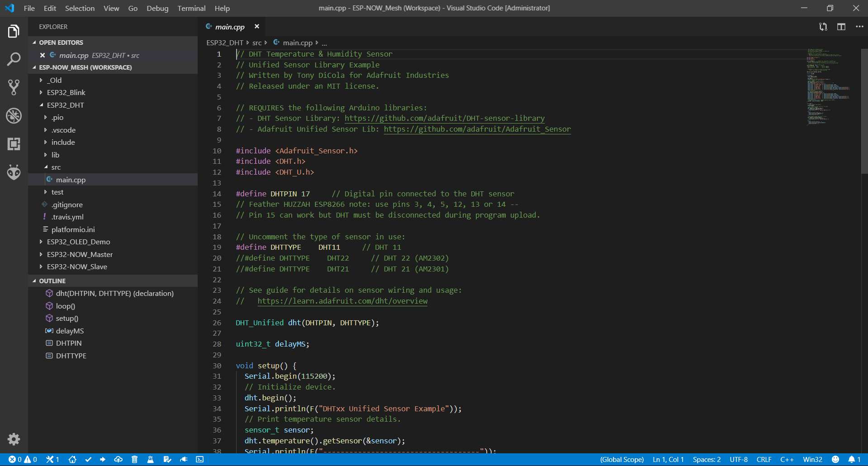Screen dimensions: 868x466
Task: Open the Debug menu
Action: tap(157, 8)
